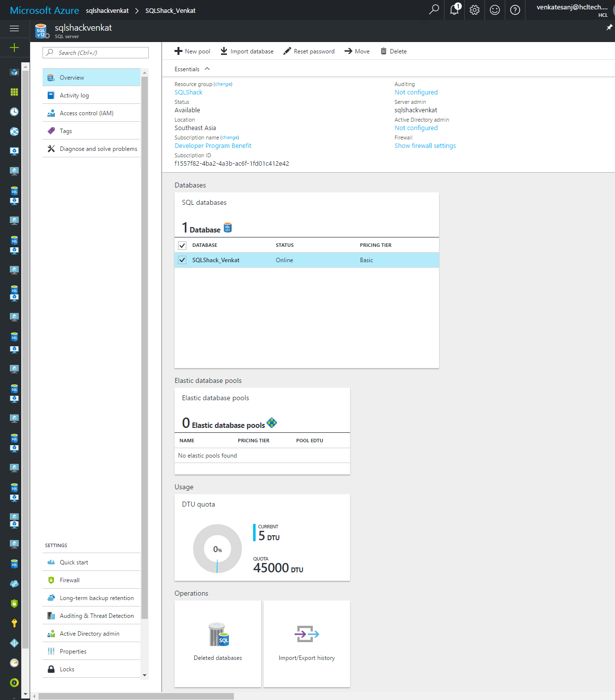
Task: Click the search magnifier in top bar
Action: click(434, 9)
